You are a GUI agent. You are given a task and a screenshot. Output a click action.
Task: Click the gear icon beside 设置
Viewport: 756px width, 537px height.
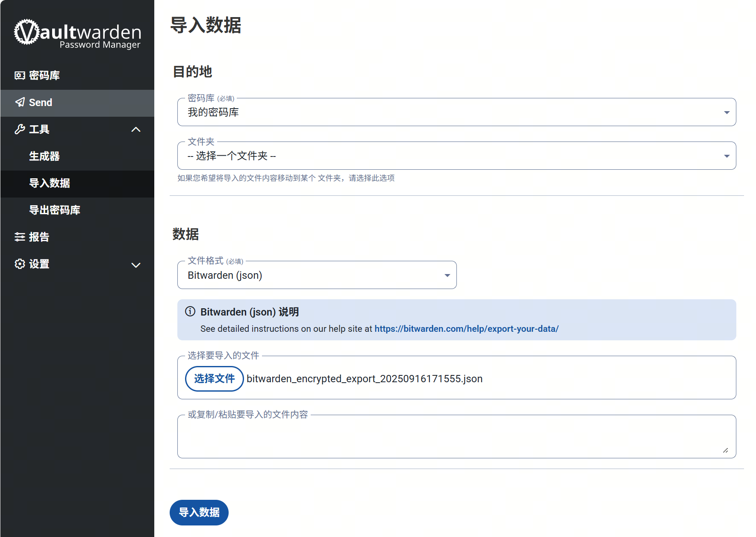coord(20,264)
